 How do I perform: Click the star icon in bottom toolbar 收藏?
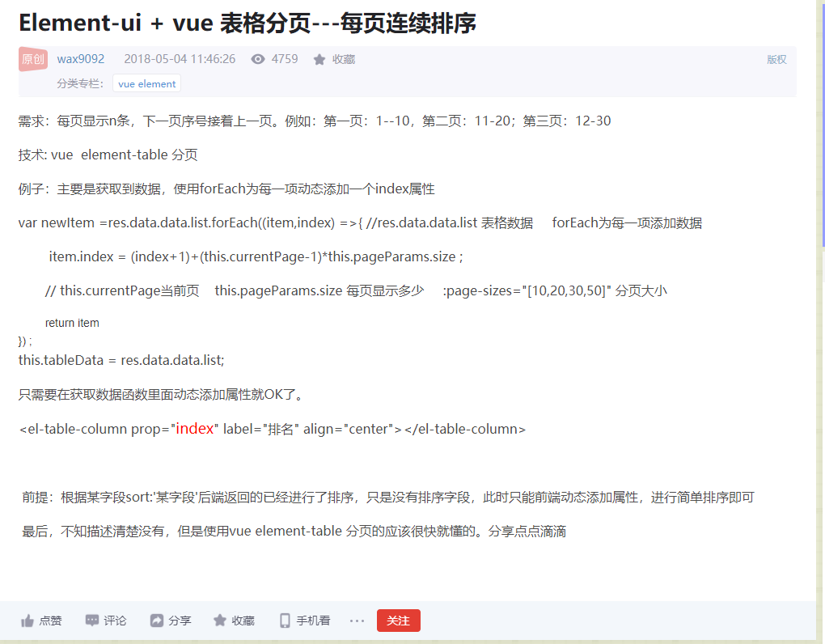pos(220,621)
